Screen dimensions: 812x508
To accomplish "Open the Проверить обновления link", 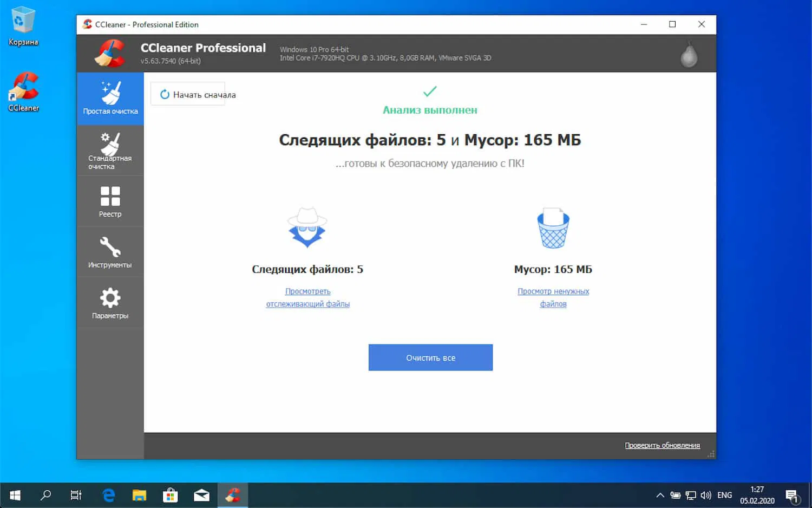I will click(662, 445).
